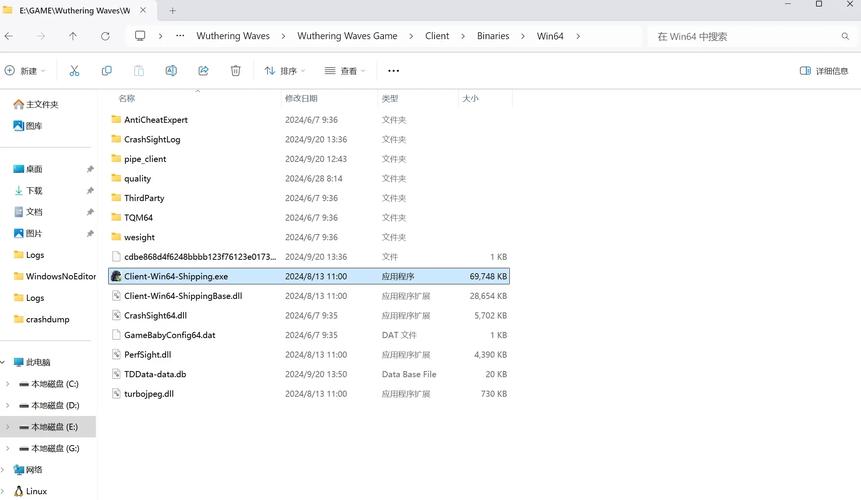Sort by 类型 column header
Viewport: 861px width, 500px height.
pos(390,98)
